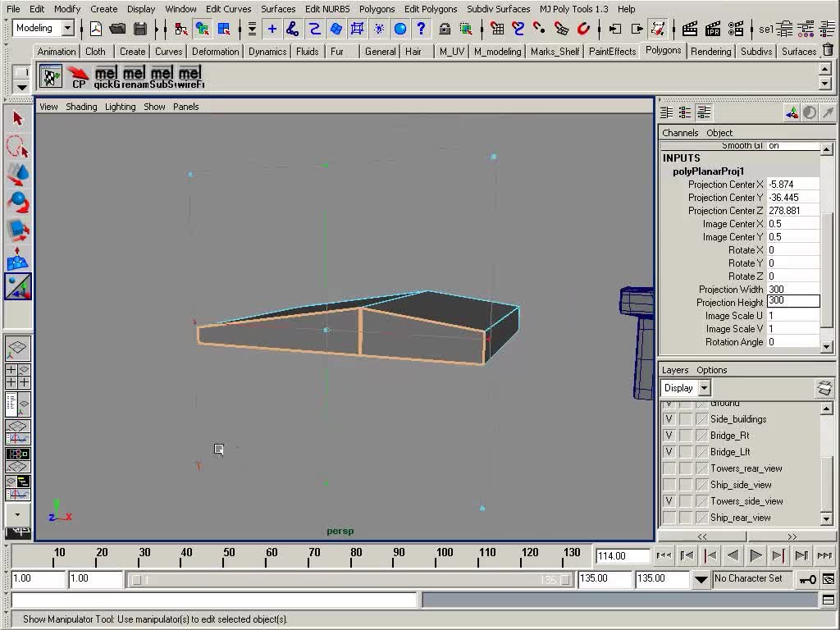The height and width of the screenshot is (630, 840).
Task: Start IPR render icon
Action: 713,29
